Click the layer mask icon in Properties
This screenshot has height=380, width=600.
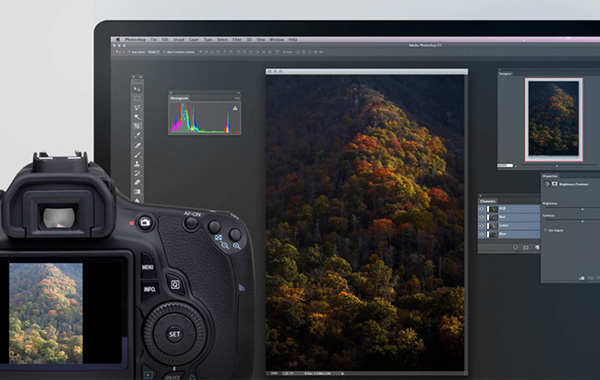pos(554,184)
